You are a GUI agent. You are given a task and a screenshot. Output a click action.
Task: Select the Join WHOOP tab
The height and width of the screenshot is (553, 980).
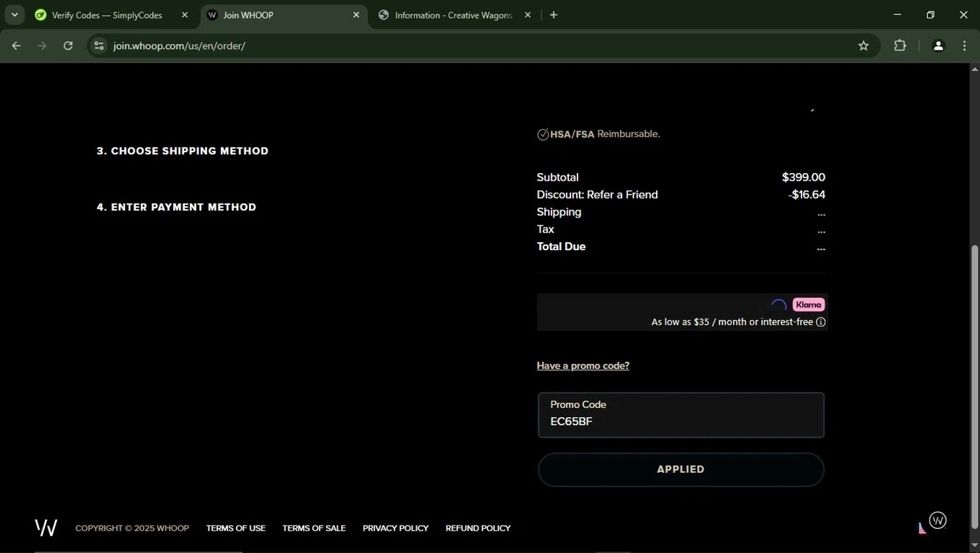284,15
